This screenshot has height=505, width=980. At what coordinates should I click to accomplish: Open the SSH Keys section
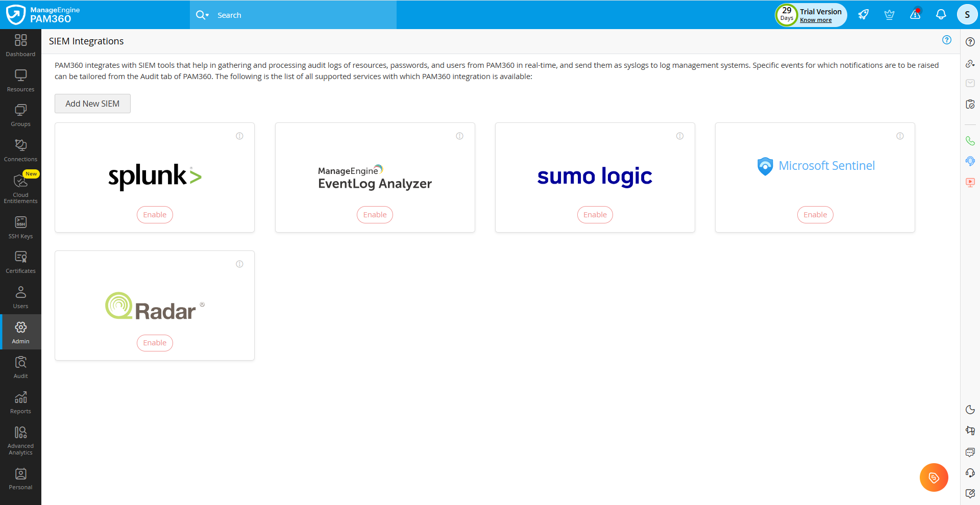point(20,226)
